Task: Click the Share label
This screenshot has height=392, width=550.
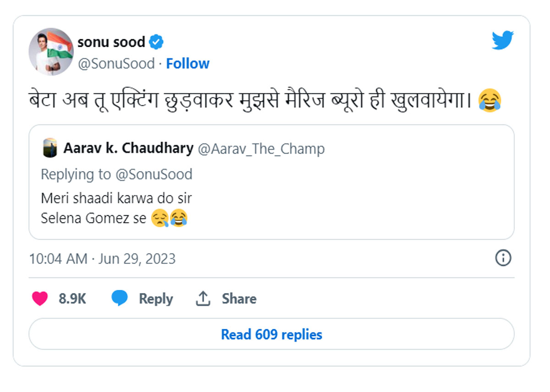Action: pyautogui.click(x=239, y=299)
